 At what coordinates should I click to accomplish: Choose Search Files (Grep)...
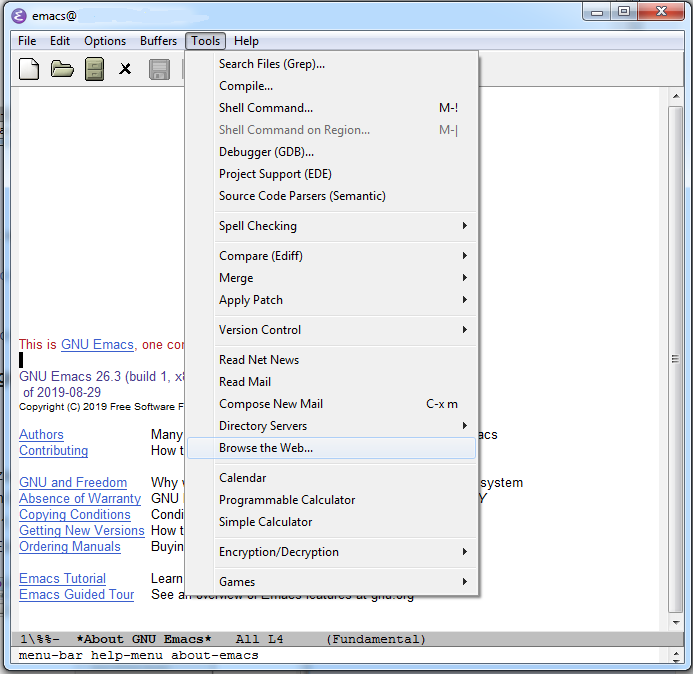click(x=331, y=64)
